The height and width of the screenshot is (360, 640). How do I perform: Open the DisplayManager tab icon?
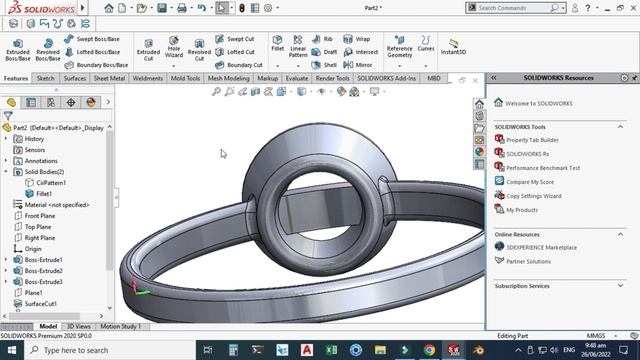click(91, 102)
